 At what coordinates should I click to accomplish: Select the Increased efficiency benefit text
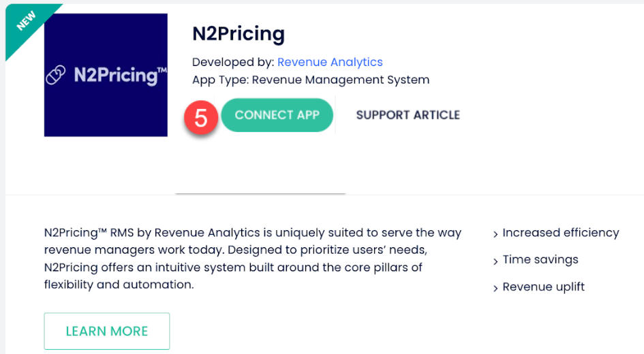[560, 233]
